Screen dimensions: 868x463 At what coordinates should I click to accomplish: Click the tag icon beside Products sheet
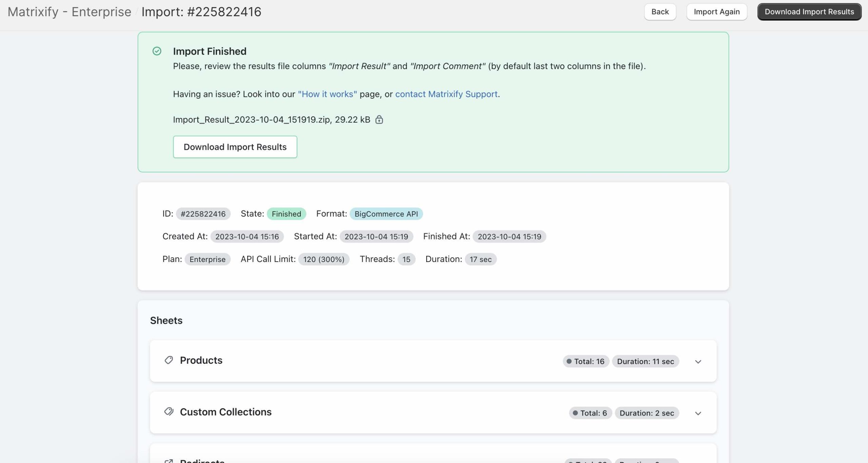click(169, 360)
